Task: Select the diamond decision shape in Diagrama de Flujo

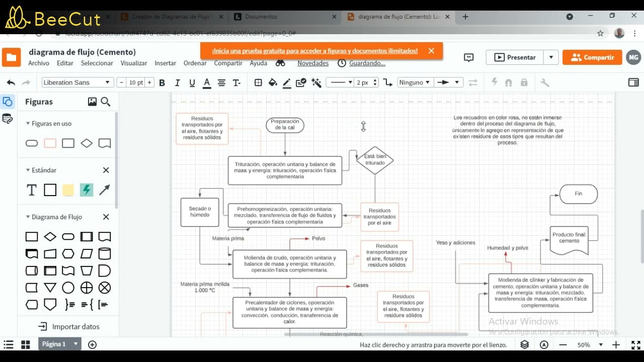Action: (x=50, y=237)
